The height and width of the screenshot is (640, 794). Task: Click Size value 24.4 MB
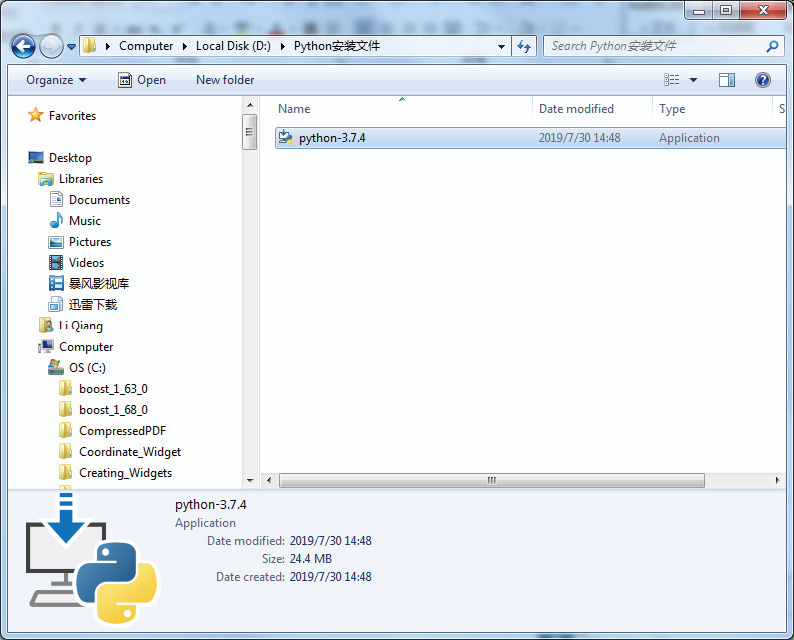click(x=310, y=559)
